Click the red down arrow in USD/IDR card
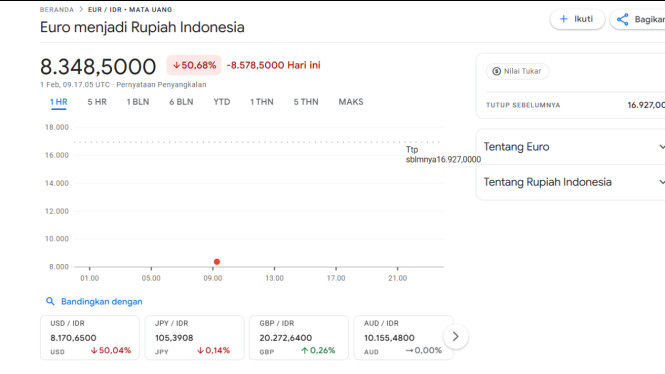This screenshot has height=374, width=665. click(x=94, y=351)
